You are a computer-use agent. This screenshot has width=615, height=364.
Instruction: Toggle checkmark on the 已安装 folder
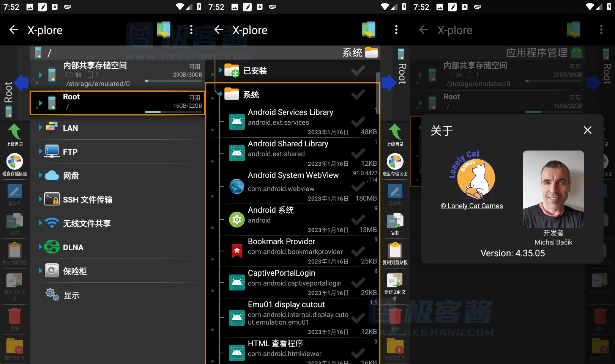(x=358, y=71)
